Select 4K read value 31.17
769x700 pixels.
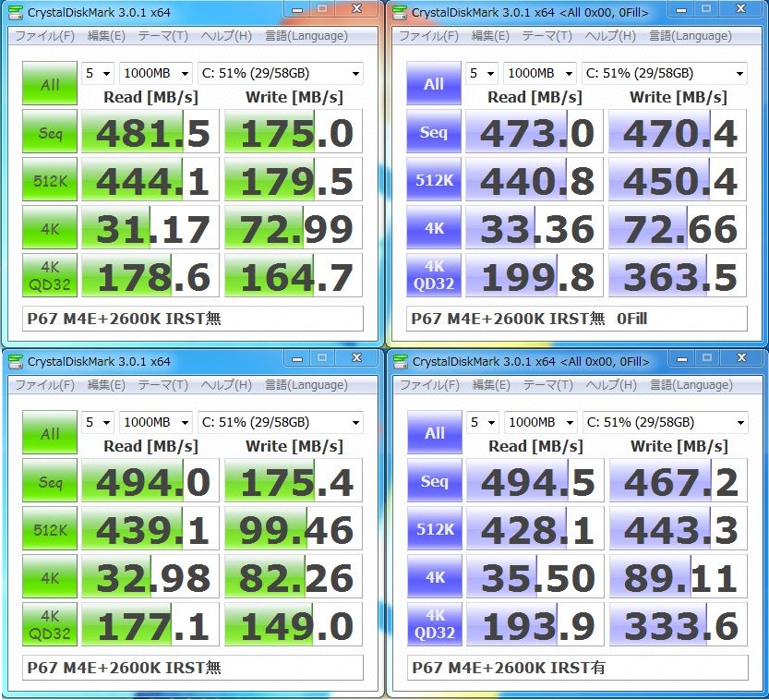coord(150,227)
